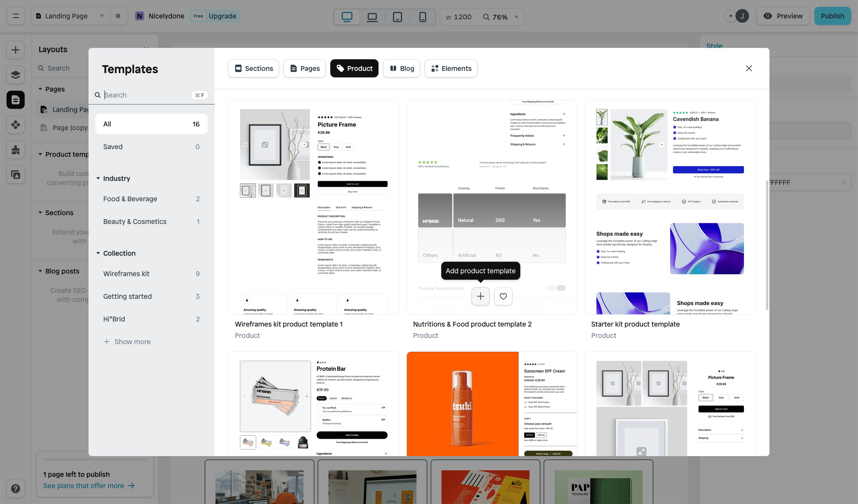Open the Layers stack icon in sidebar
This screenshot has height=504, width=858.
[15, 75]
